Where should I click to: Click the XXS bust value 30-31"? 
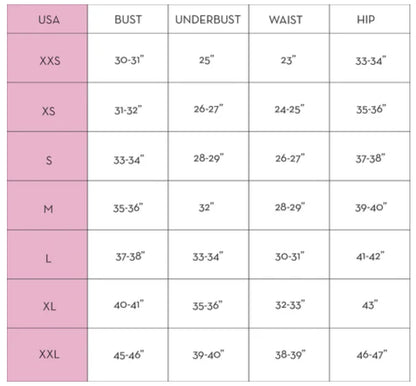129,60
